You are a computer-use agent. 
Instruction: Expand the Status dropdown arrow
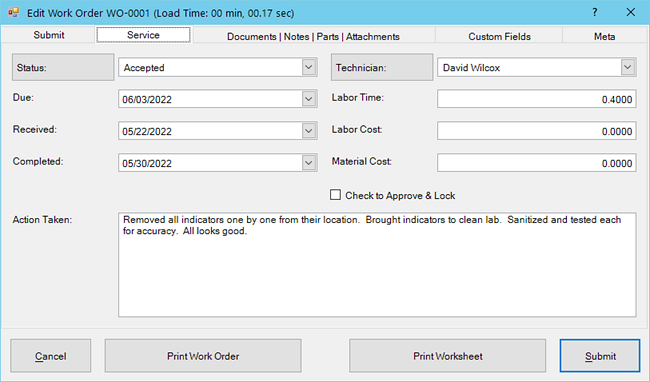(308, 67)
